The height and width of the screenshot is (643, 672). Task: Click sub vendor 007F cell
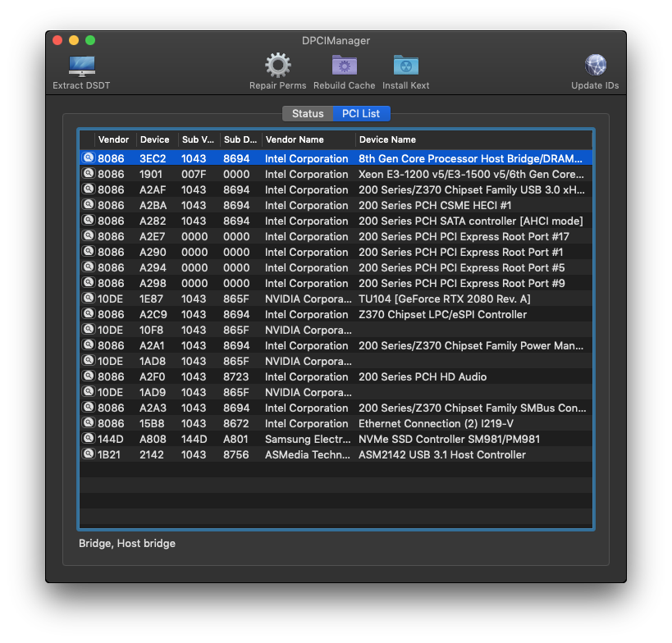pyautogui.click(x=194, y=175)
